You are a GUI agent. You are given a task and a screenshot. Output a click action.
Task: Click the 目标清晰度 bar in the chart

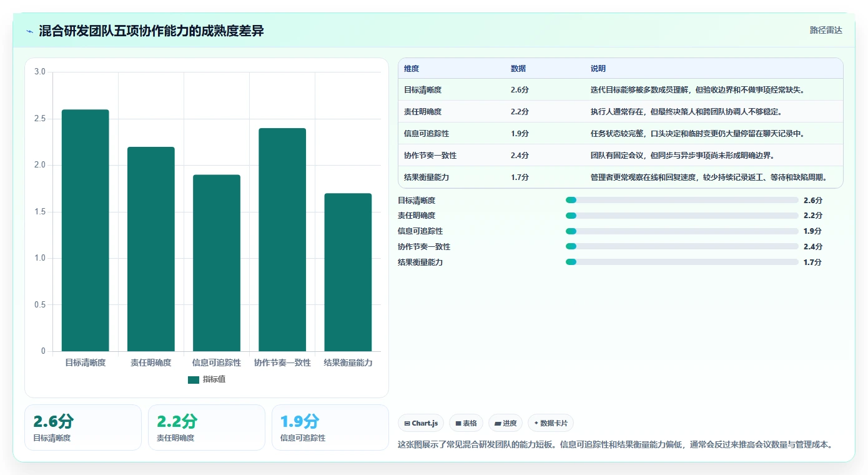tap(86, 231)
